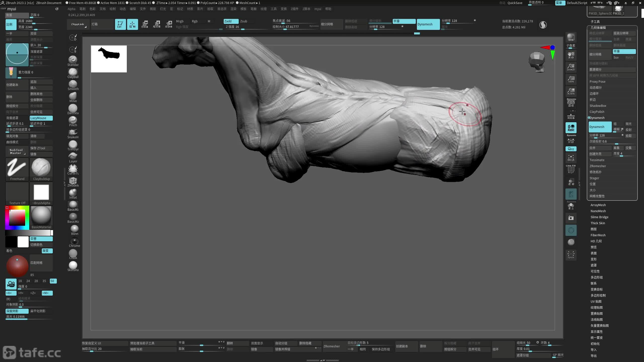Open the Z插件 menu
Viewport: 644px width, 362px height.
click(294, 9)
